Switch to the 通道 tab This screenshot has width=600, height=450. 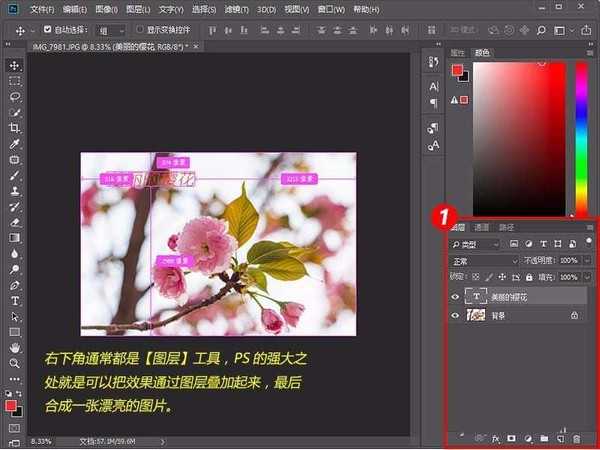(x=481, y=228)
